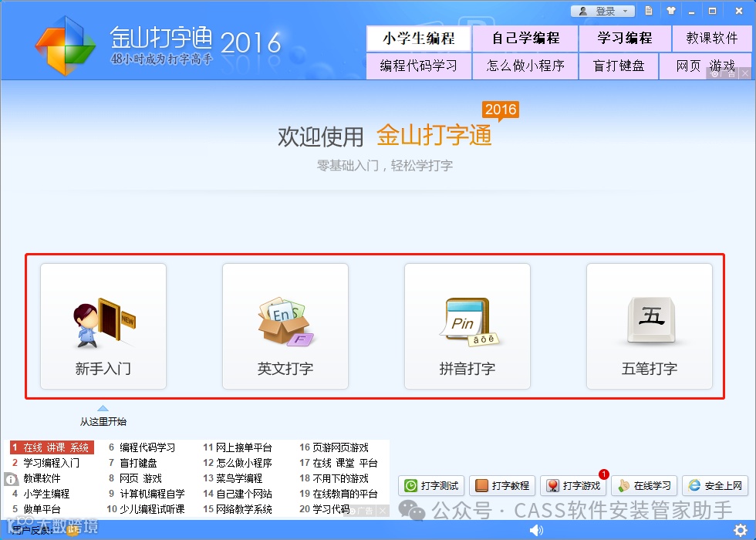Click list item 11 网上接单平台
Image resolution: width=756 pixels, height=540 pixels.
[238, 447]
